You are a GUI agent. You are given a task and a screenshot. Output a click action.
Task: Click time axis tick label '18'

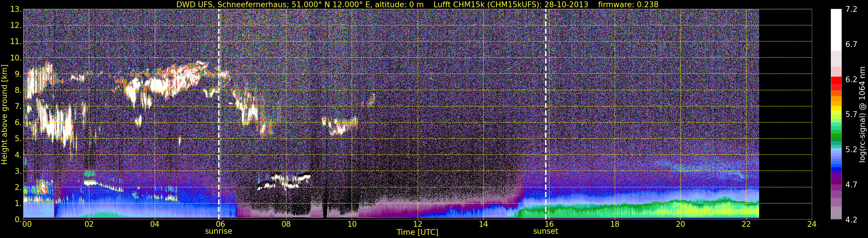click(614, 224)
